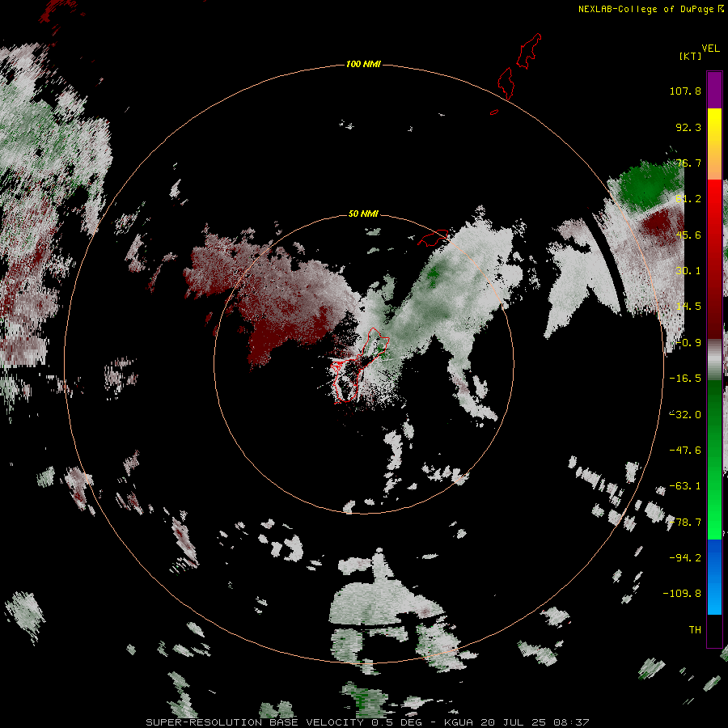Select the 30.1 scale value
728x728 pixels.
[688, 271]
